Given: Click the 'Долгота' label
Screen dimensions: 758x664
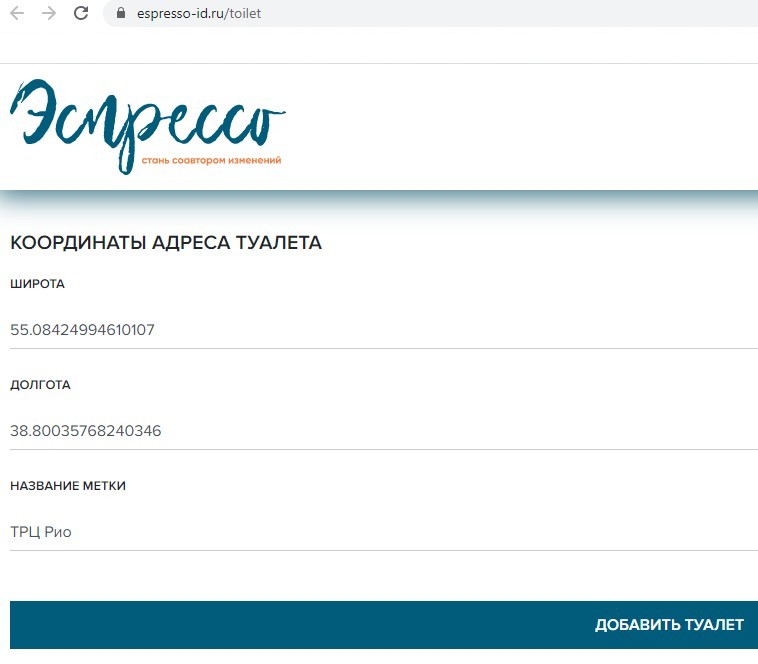Looking at the screenshot, I should (x=40, y=385).
